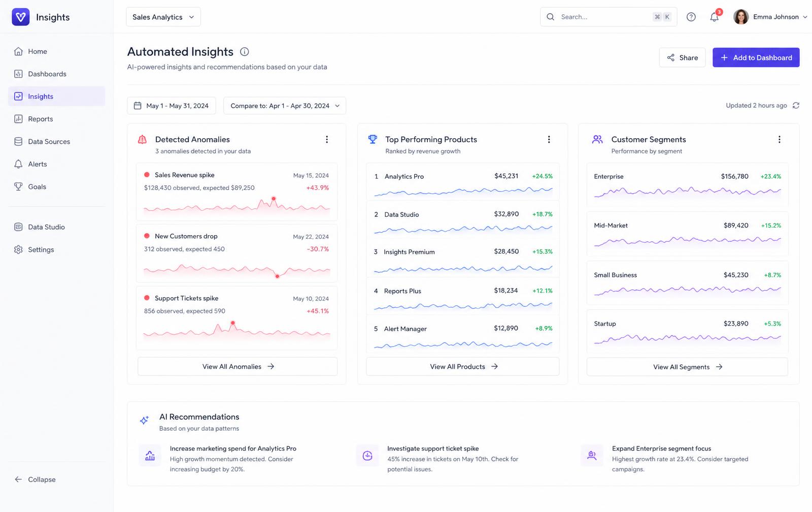Click the Detected Anomalies warning icon
Viewport: 812px width, 512px height.
[x=143, y=139]
